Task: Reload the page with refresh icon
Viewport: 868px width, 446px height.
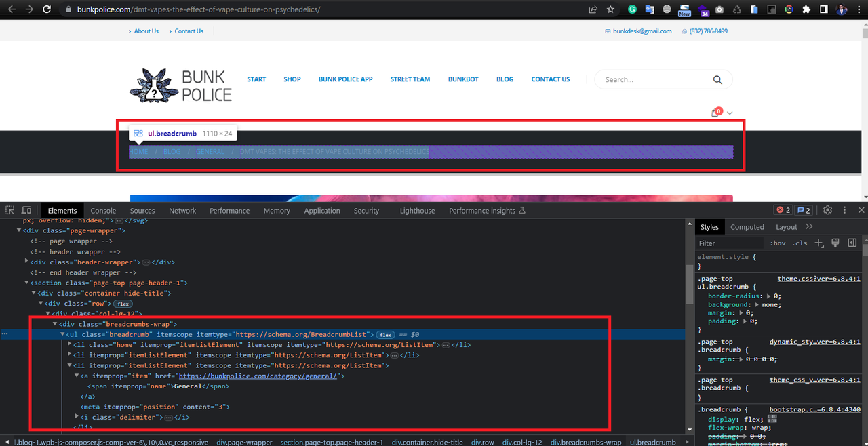Action: tap(47, 9)
